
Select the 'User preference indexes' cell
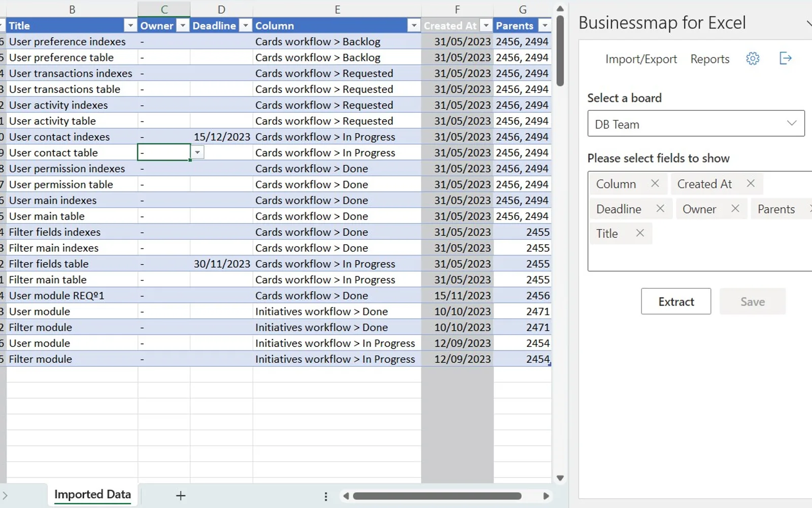click(72, 42)
